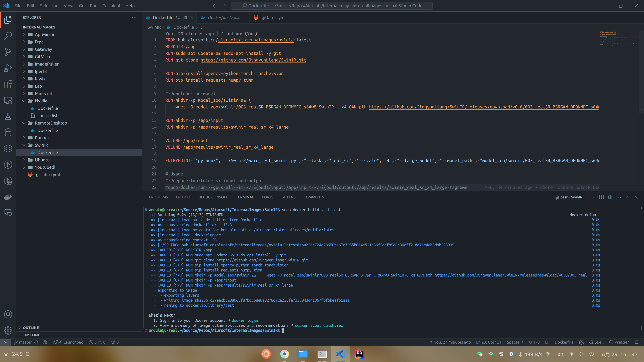Open the Extensions view
The image size is (644, 362).
coord(8,84)
